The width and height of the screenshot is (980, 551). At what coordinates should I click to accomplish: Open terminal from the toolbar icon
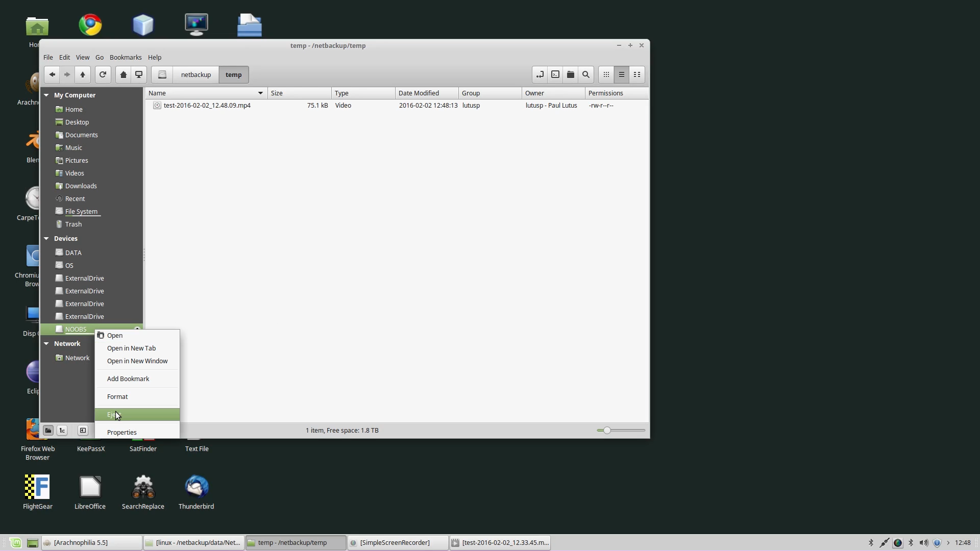(x=555, y=74)
